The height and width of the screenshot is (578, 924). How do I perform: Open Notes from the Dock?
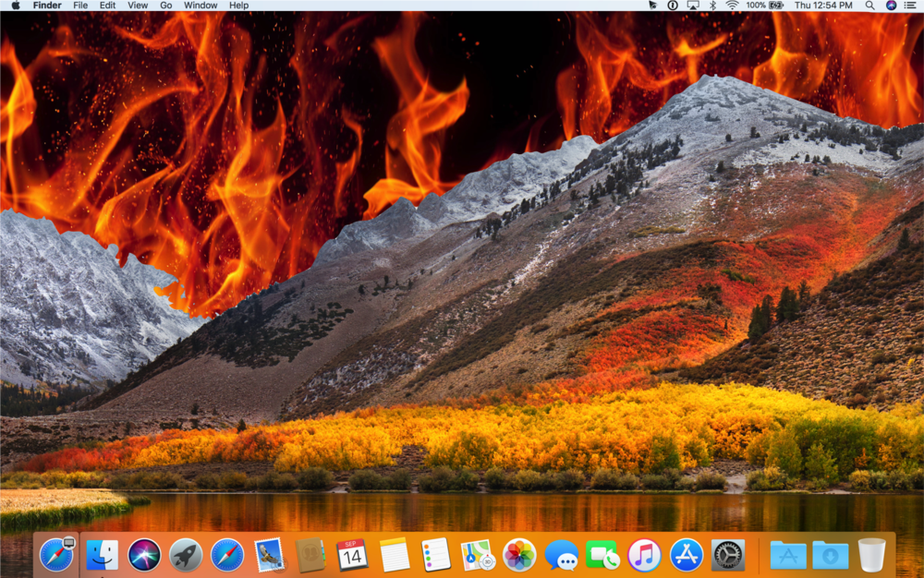click(395, 555)
